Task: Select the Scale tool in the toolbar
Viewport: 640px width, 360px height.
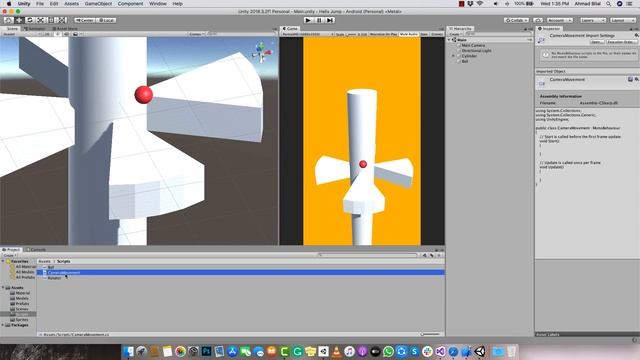Action: click(x=40, y=20)
